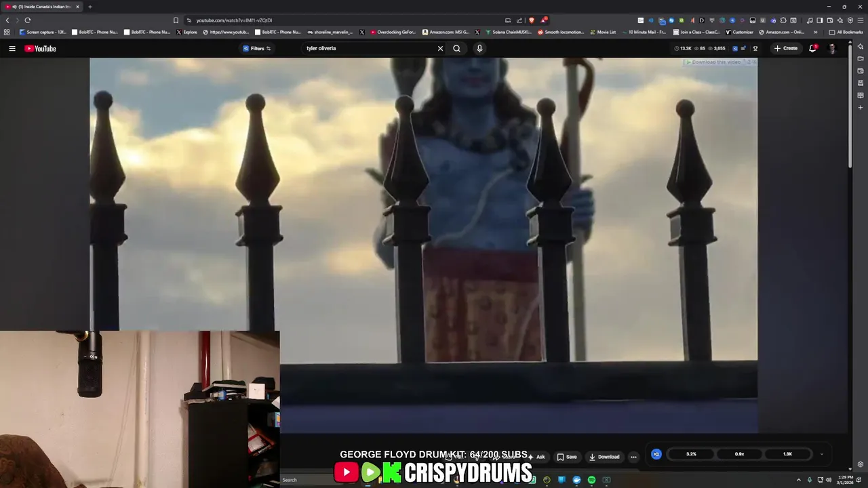Open the YouTube hamburger guide menu

[x=12, y=48]
